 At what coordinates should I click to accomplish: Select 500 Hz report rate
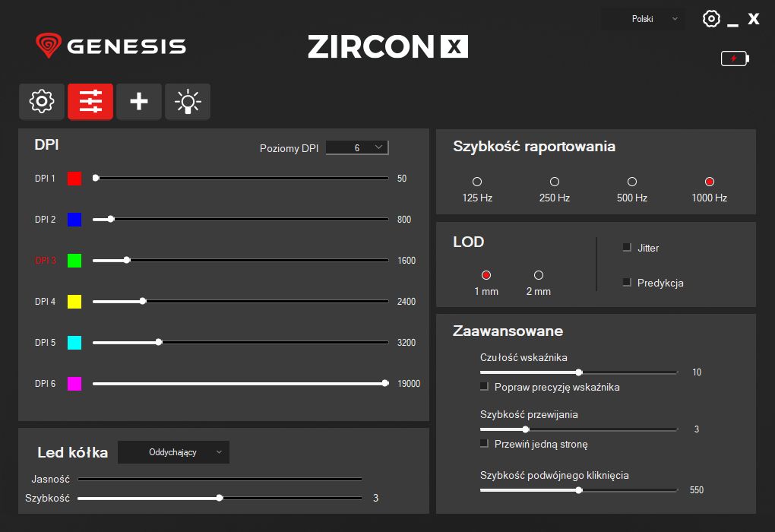pyautogui.click(x=632, y=182)
